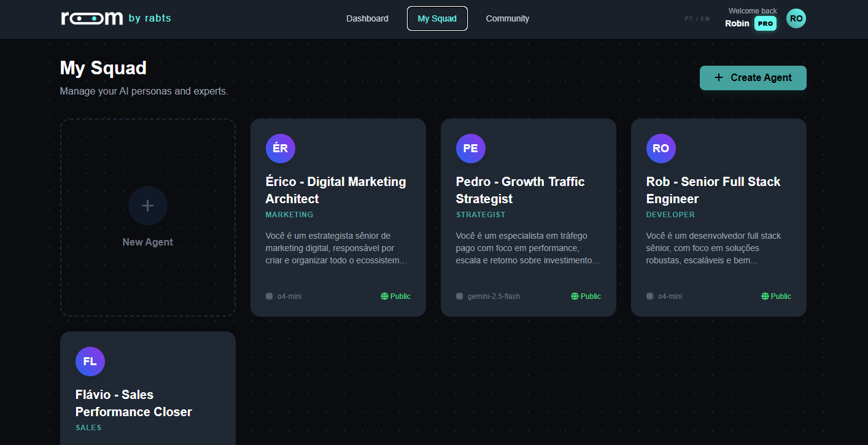Screen dimensions: 868x445
Task: Open the My Squad navigation item
Action: (437, 18)
